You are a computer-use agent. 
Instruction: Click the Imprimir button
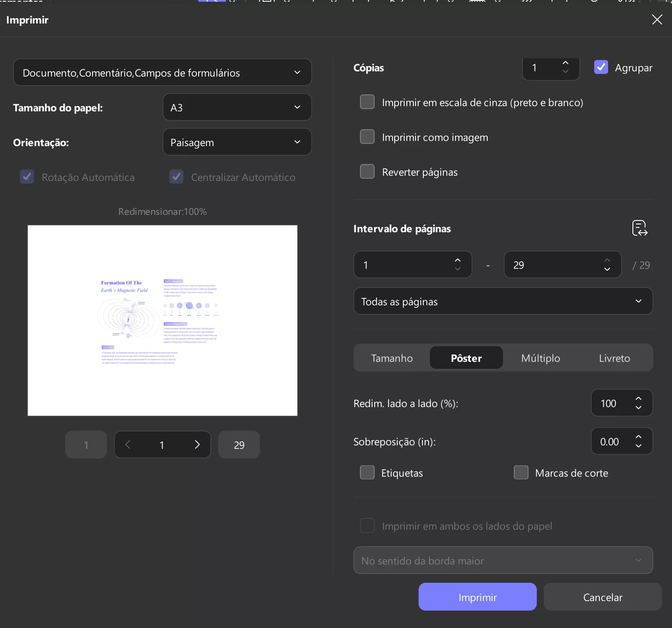pyautogui.click(x=477, y=597)
